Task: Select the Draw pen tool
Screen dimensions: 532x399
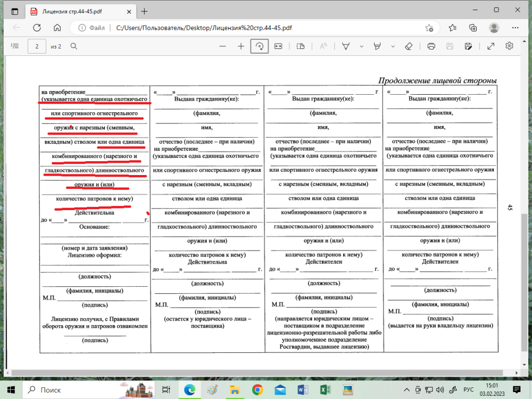Action: (345, 46)
